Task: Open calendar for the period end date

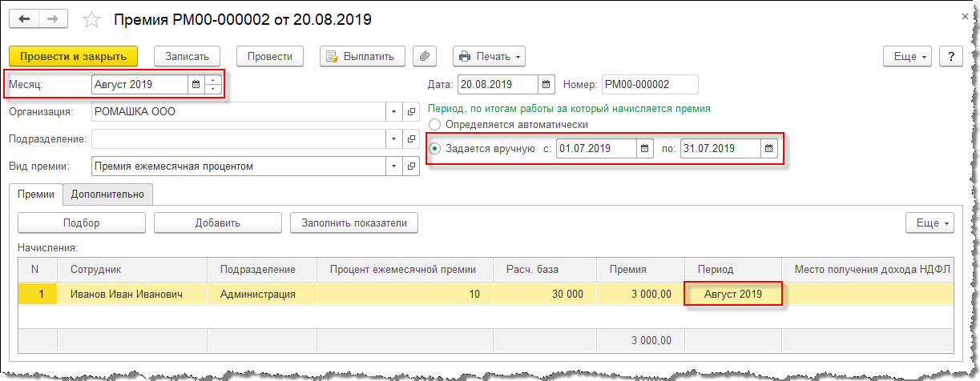Action: click(x=769, y=148)
